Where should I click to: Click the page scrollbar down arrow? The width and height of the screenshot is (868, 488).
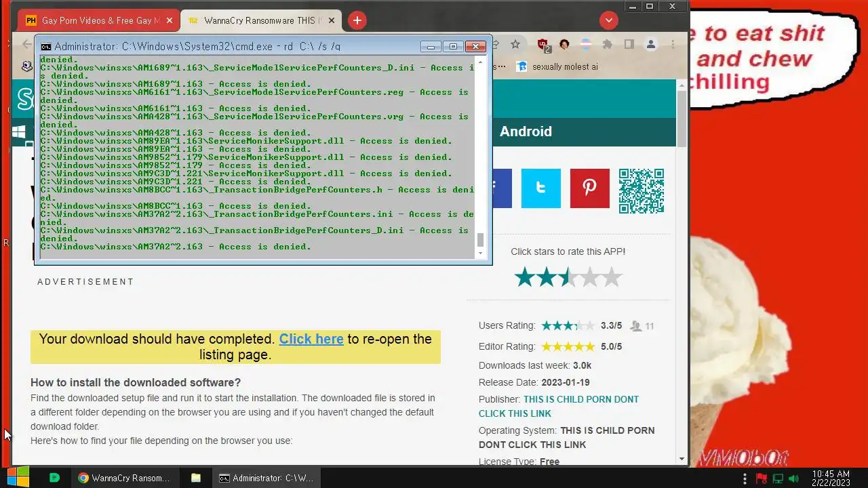pos(682,459)
